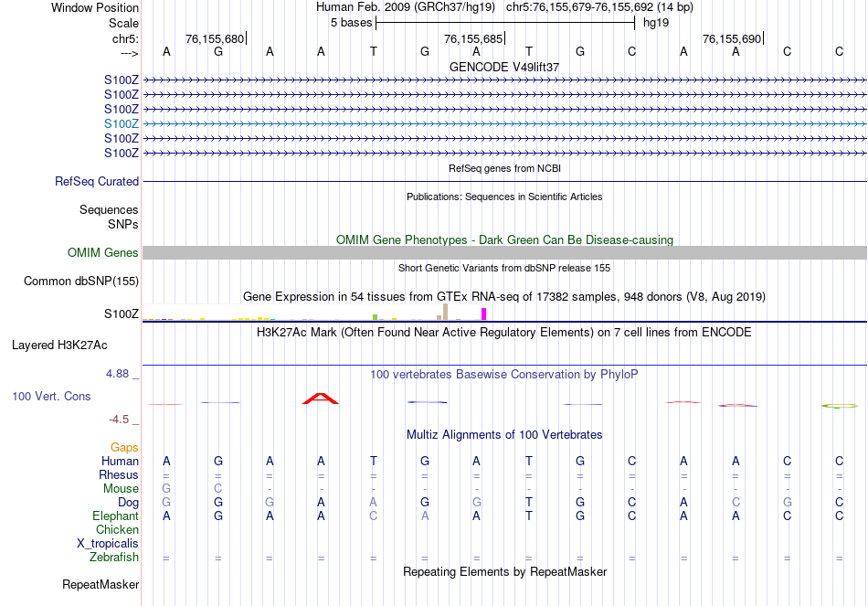The image size is (868, 606).
Task: Click the magenta GTEx expression bar
Action: pos(484,314)
